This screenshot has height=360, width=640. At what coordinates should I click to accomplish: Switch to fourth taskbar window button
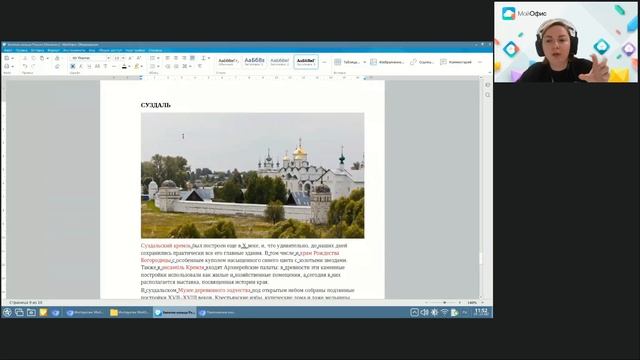(218, 312)
